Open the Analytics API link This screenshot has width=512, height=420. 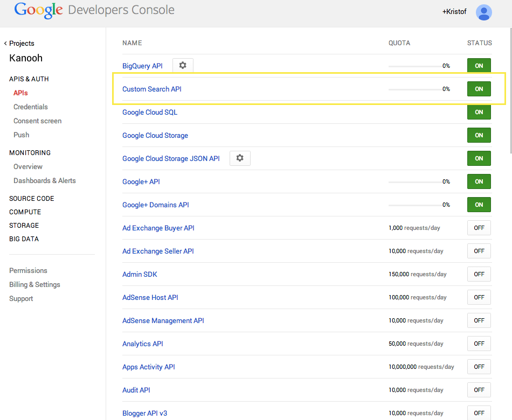143,344
